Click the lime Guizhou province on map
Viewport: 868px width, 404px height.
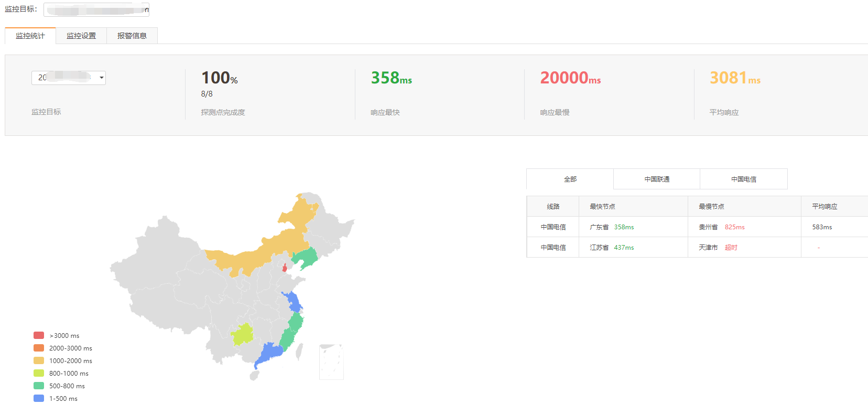point(242,334)
